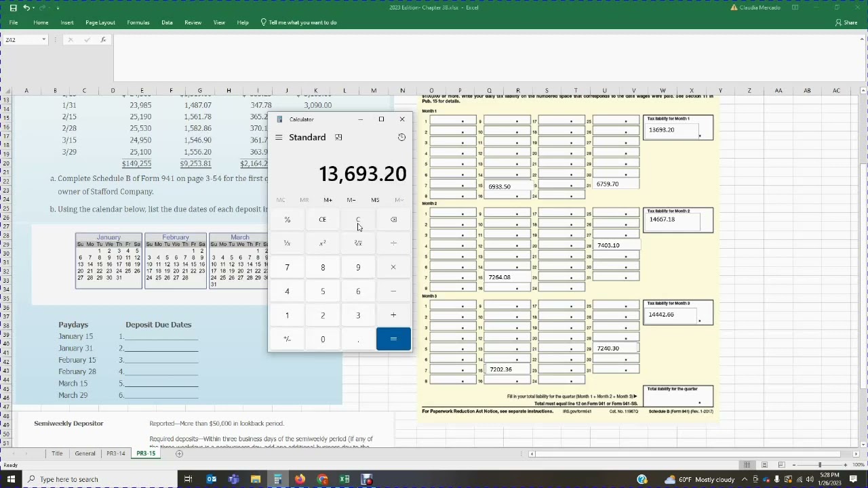Screen dimensions: 868x488
Task: Share the workbook with the Share button
Action: point(846,22)
